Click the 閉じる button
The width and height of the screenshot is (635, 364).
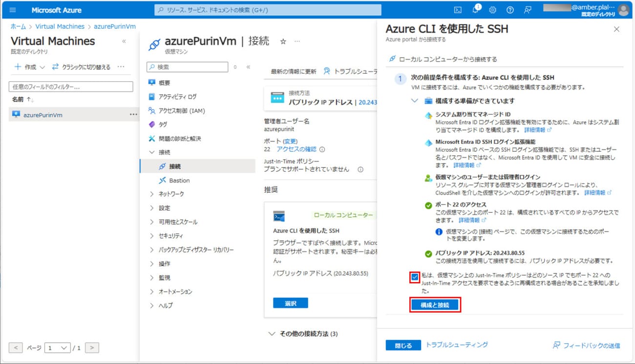pyautogui.click(x=403, y=345)
